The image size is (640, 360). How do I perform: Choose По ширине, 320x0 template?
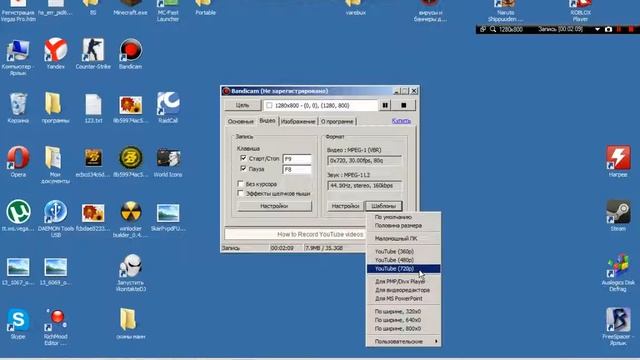(x=403, y=311)
